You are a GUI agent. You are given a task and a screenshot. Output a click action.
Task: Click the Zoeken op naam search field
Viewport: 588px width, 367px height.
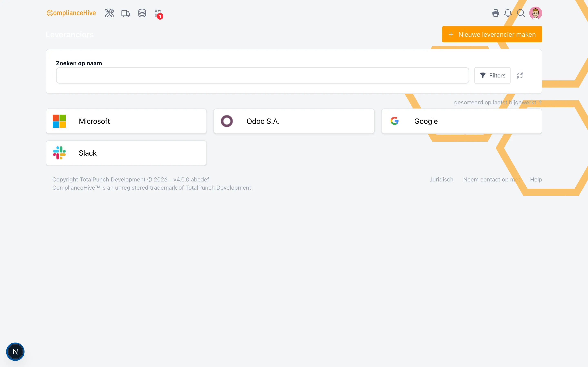[x=262, y=75]
